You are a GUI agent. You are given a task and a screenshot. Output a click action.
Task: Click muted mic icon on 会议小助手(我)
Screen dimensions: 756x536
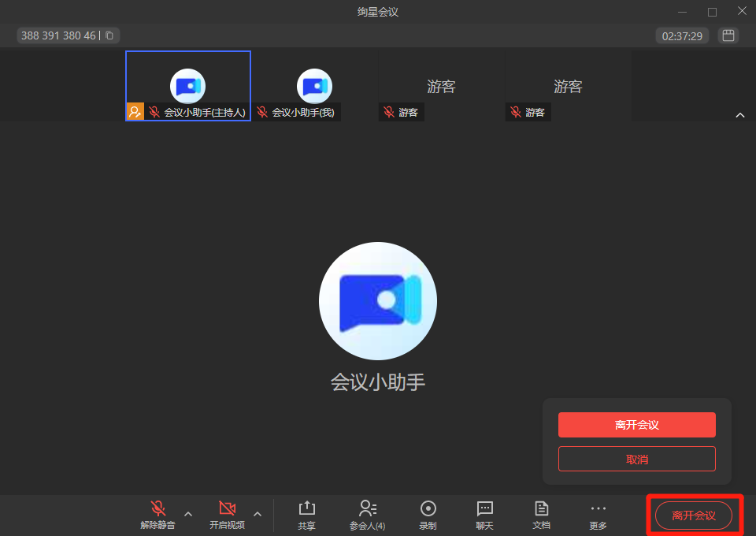coord(262,113)
